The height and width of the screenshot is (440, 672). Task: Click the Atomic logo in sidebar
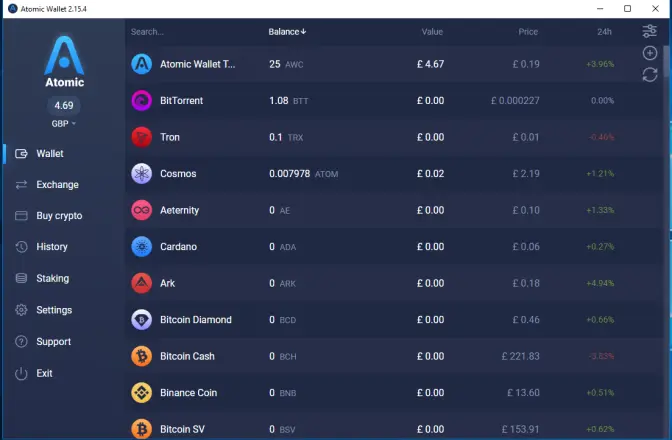coord(64,61)
